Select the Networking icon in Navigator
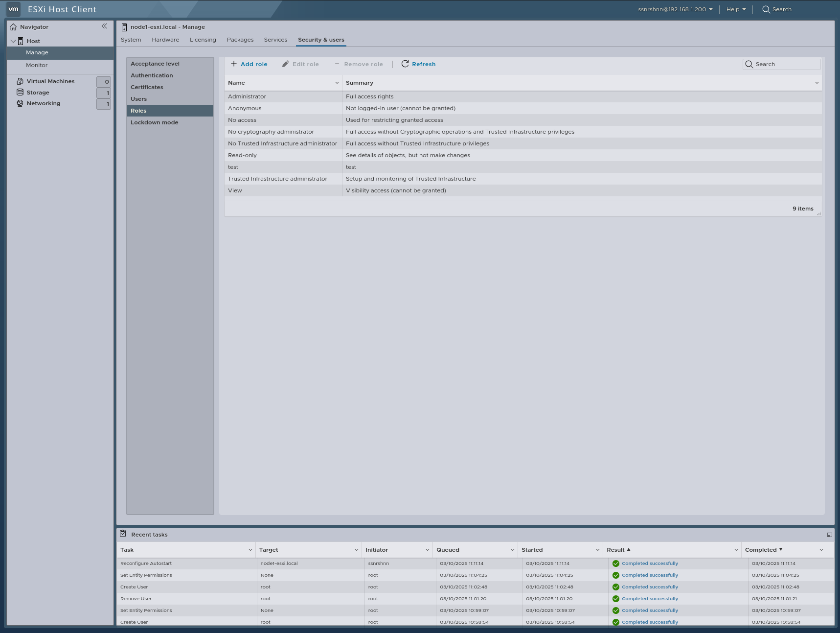The image size is (840, 633). 20,103
